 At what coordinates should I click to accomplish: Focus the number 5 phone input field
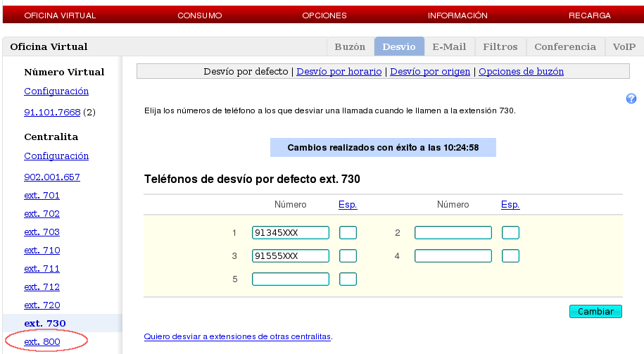(290, 279)
